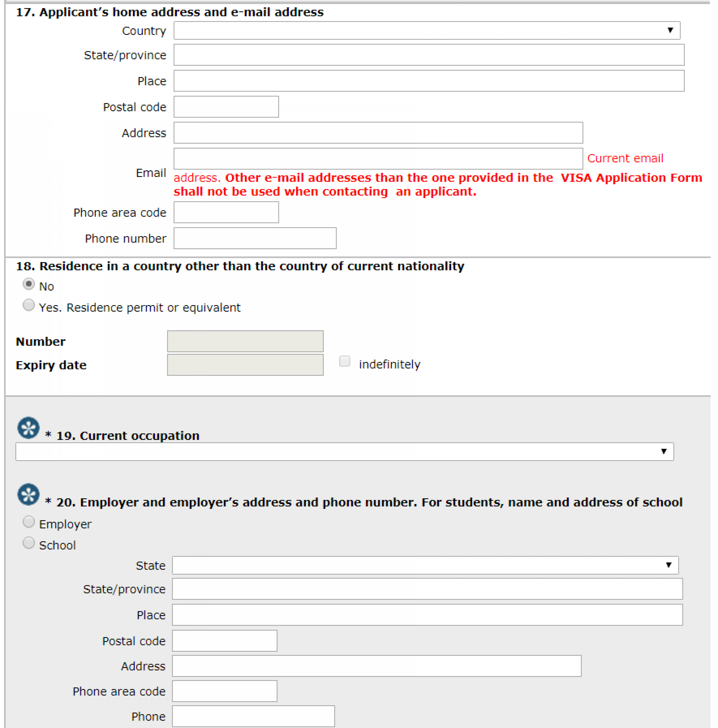Choose the School radio option
This screenshot has height=728, width=718.
coord(29,543)
